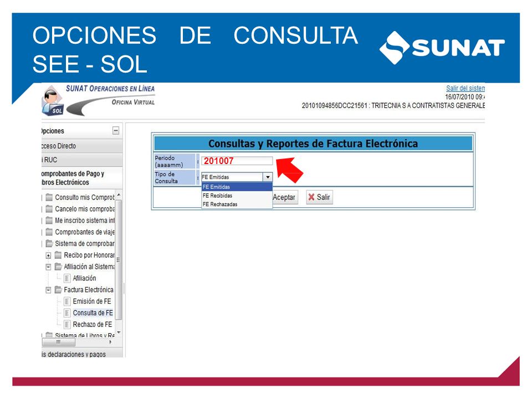Select Comprobantes de Pago y Libros Electrónicos section
This screenshot has height=399, width=532.
(x=82, y=178)
